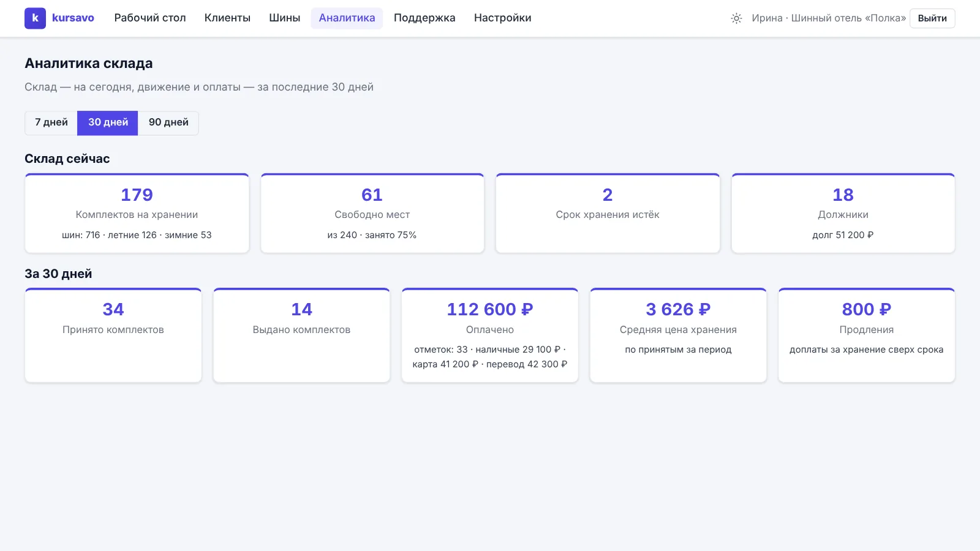Select the 30 дней period
Viewport: 980px width, 551px height.
click(x=108, y=122)
